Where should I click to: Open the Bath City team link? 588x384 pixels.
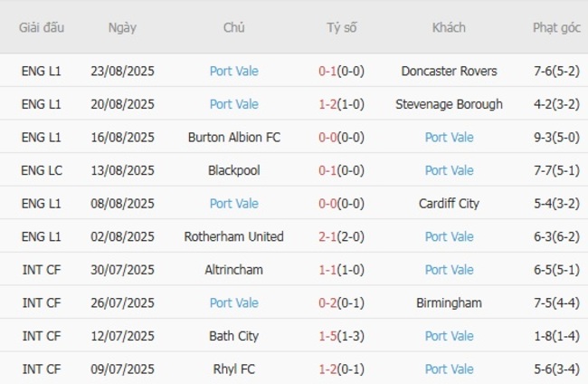(234, 336)
